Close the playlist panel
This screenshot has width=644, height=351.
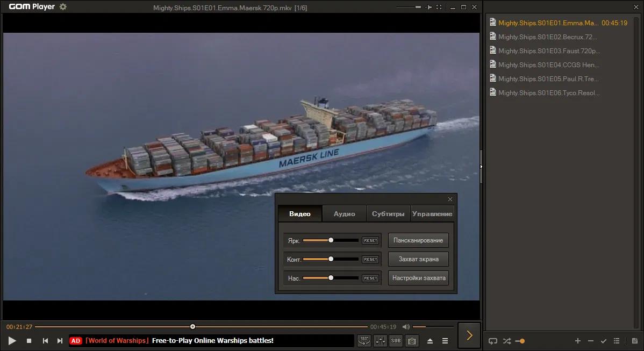click(636, 7)
